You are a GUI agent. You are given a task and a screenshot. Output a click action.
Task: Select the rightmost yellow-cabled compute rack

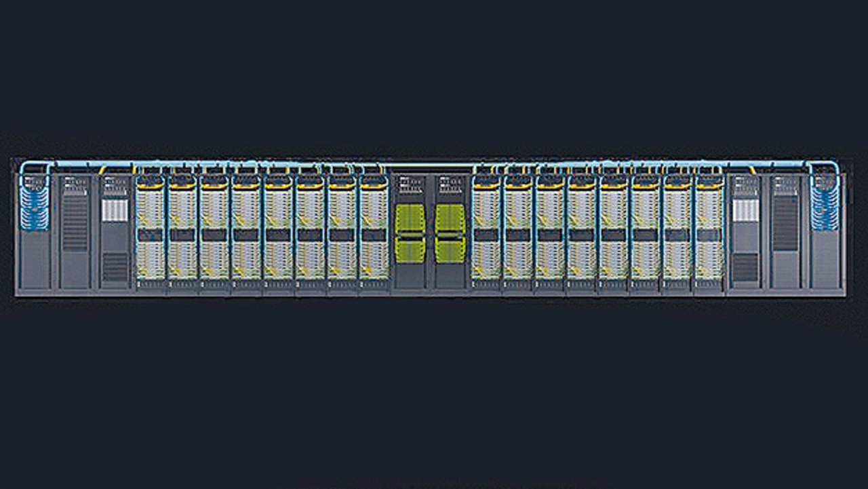tap(709, 227)
